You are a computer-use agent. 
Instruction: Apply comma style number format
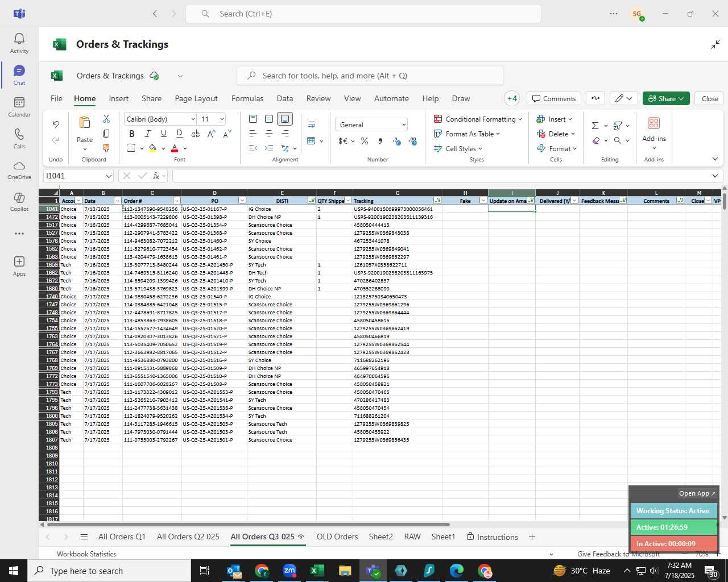(x=380, y=141)
